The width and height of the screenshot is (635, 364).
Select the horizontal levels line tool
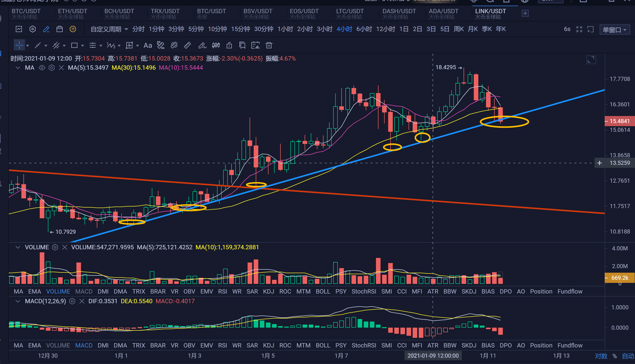click(93, 46)
